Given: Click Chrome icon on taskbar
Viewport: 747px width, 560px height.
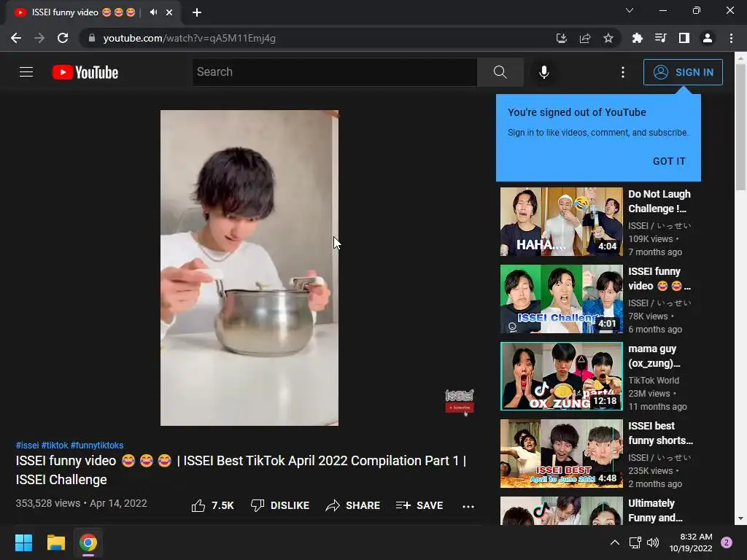Looking at the screenshot, I should point(88,542).
